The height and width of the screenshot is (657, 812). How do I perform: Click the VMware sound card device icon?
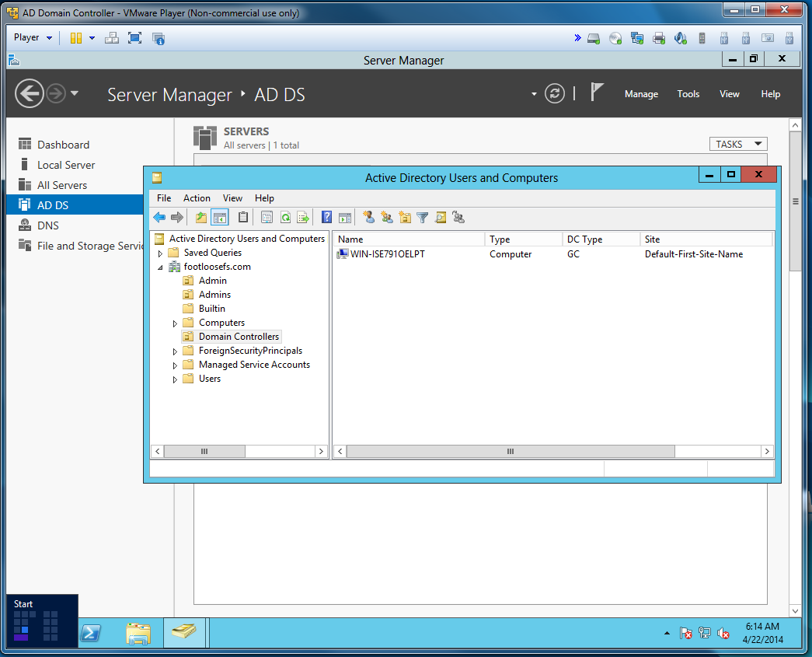pos(681,38)
